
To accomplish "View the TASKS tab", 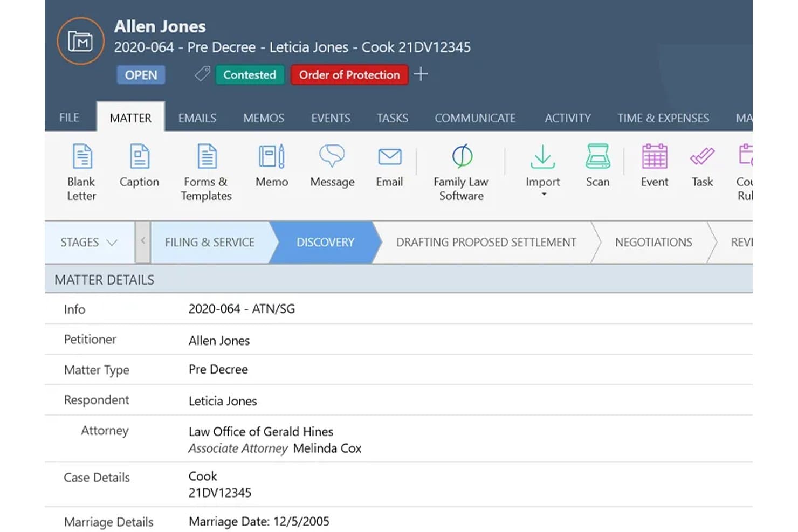I will click(x=393, y=118).
